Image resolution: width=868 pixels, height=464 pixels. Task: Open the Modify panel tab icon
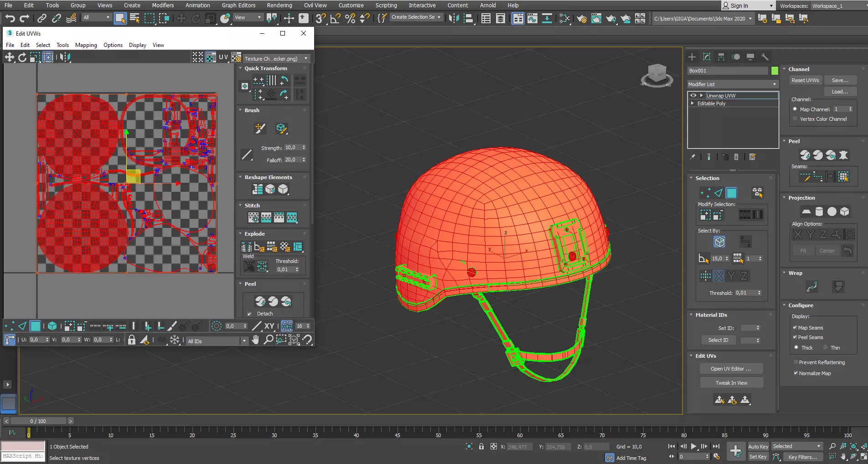click(x=707, y=57)
